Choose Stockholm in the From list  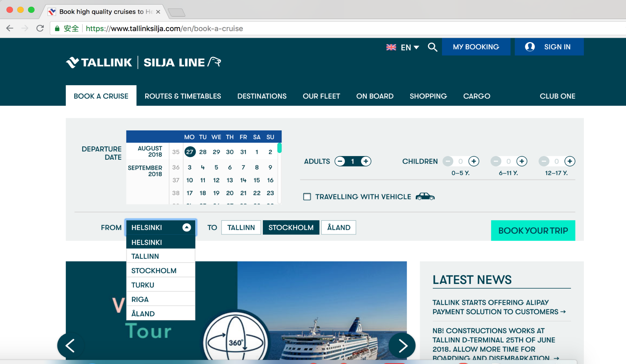point(161,271)
